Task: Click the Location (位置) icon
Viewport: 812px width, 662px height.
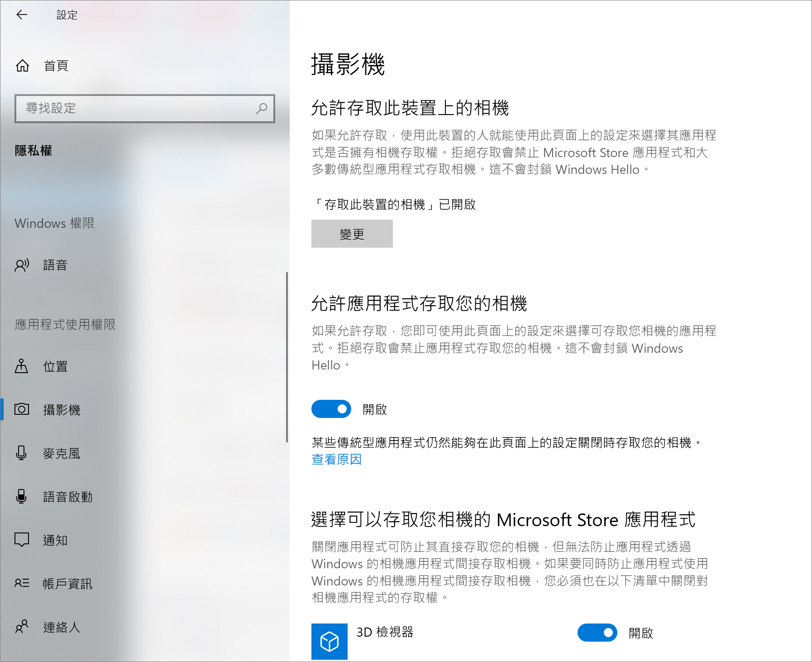Action: tap(21, 366)
